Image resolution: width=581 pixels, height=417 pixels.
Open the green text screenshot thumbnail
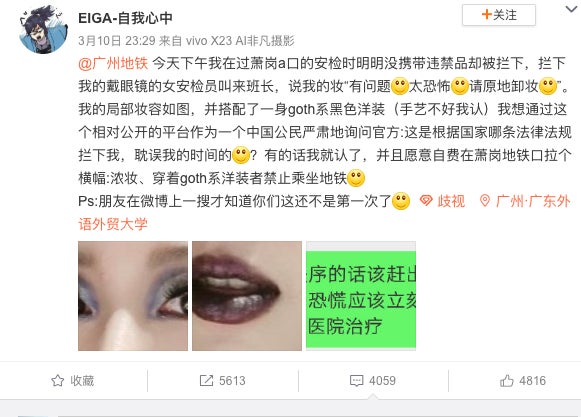click(x=361, y=296)
